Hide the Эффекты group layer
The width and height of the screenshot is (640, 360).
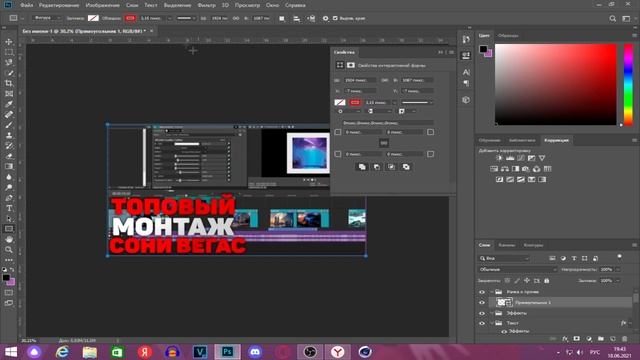(482, 313)
